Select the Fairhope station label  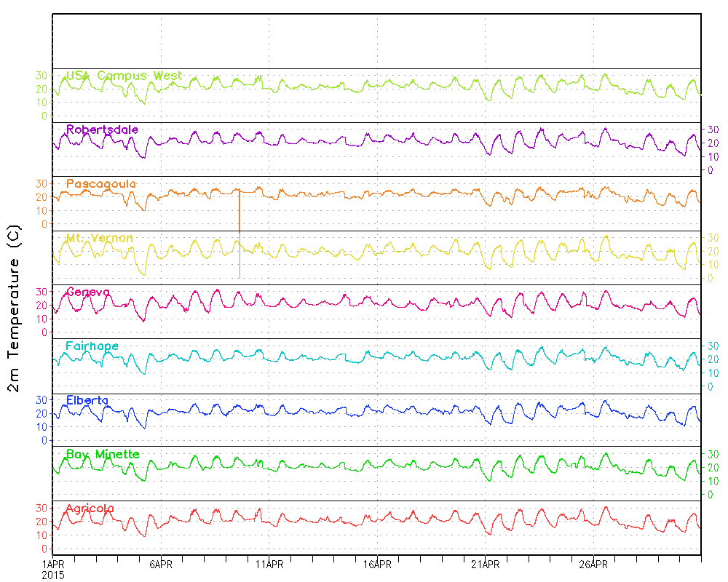pos(92,346)
